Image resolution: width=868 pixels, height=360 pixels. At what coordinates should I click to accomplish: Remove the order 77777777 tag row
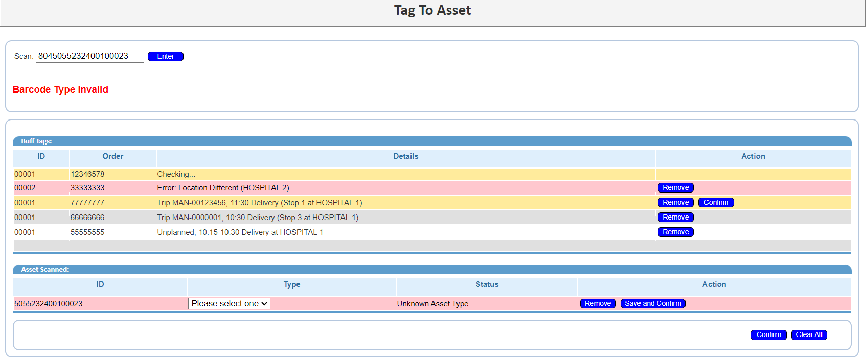(x=675, y=202)
